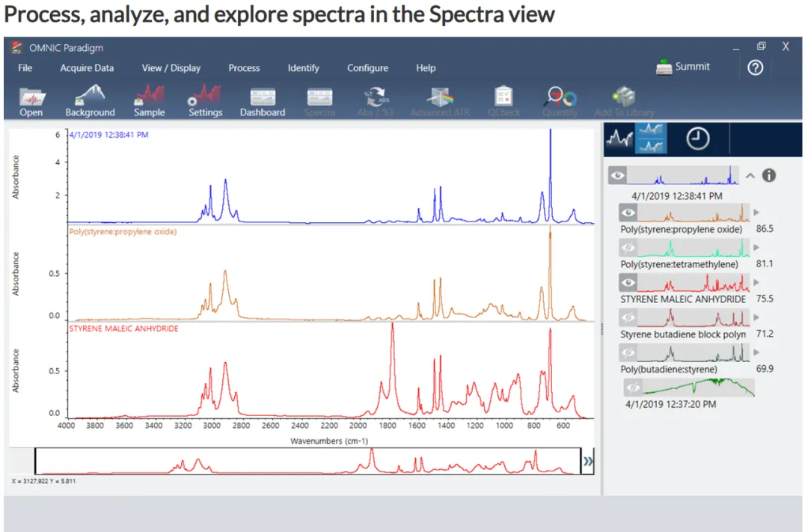Click match value 75.5
808x532 pixels.
click(765, 299)
